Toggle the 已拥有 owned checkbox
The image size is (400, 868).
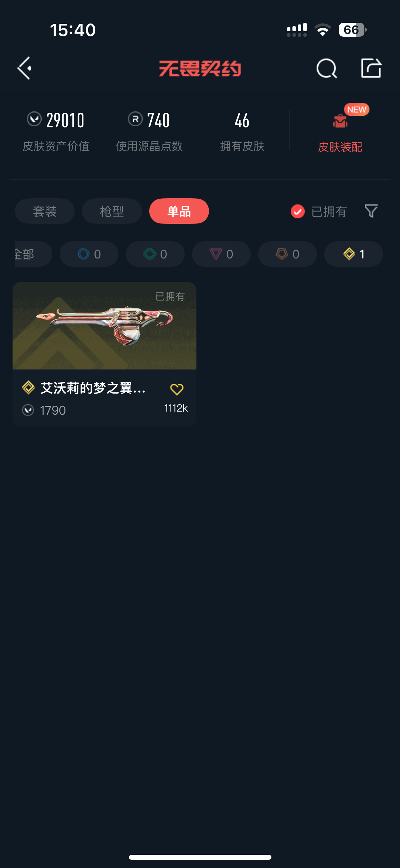tap(298, 211)
